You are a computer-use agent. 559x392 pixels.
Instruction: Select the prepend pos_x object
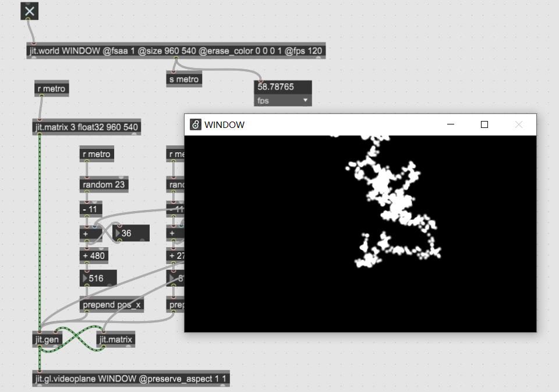[x=112, y=305]
